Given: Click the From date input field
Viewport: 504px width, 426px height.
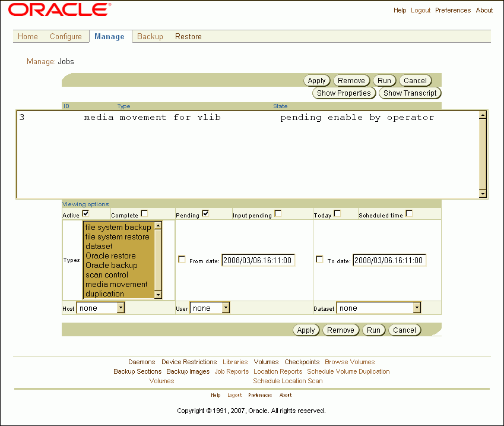Looking at the screenshot, I should [258, 260].
